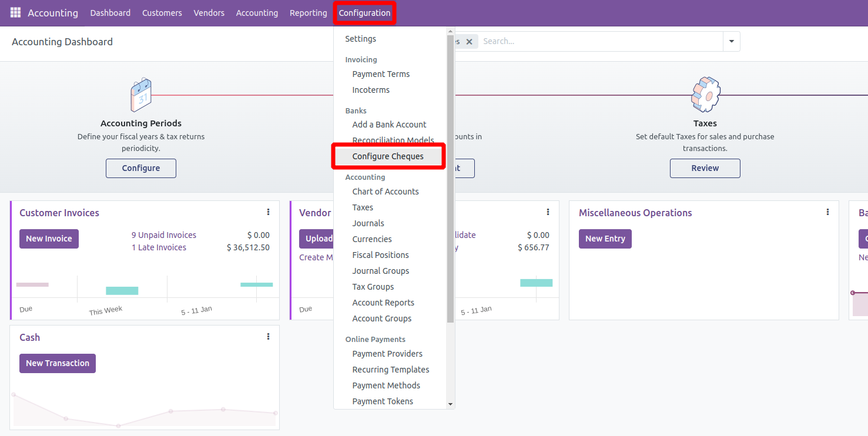Image resolution: width=868 pixels, height=436 pixels.
Task: Click the New Invoice button
Action: [x=49, y=239]
